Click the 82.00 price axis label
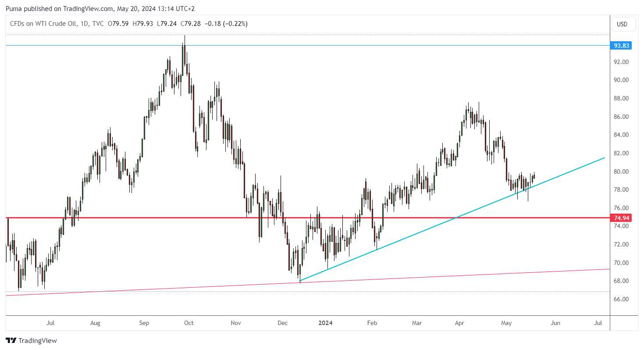This screenshot has width=644, height=350. click(622, 153)
